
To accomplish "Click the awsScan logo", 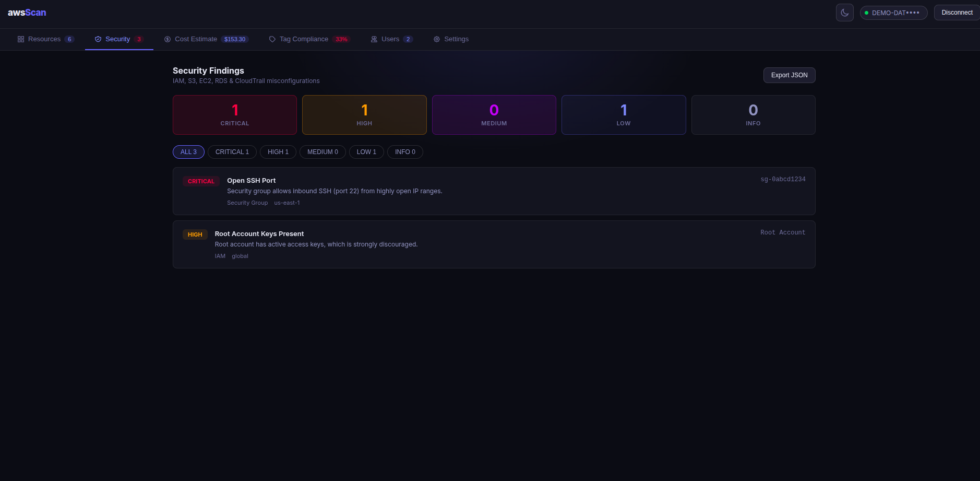I will coord(27,13).
